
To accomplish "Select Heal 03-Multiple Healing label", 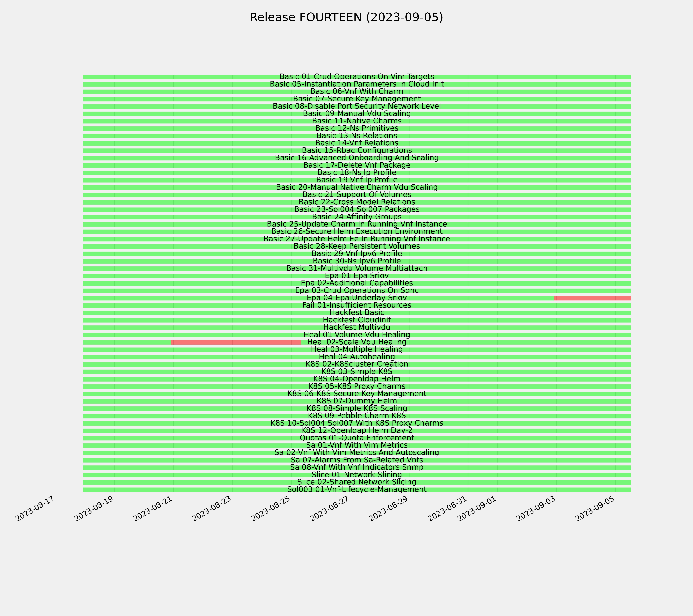I will [357, 350].
